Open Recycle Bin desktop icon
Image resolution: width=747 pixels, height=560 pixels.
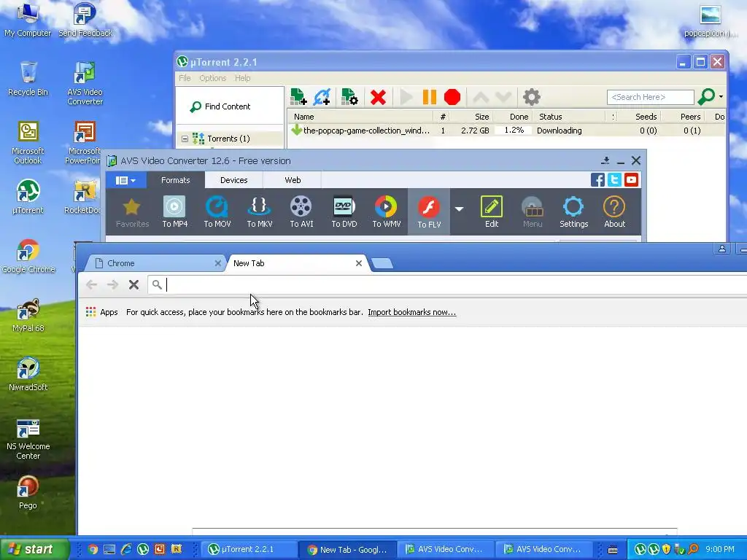coord(28,79)
